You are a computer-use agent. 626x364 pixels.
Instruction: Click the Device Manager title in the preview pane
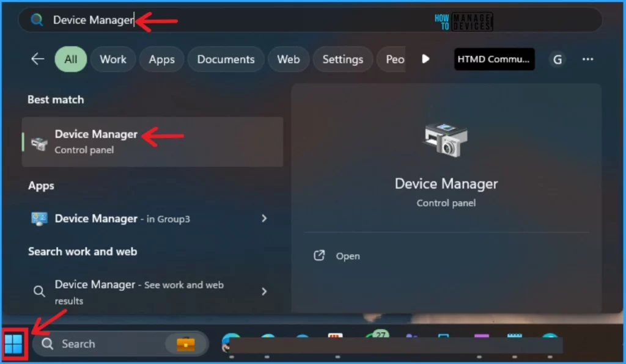(446, 184)
